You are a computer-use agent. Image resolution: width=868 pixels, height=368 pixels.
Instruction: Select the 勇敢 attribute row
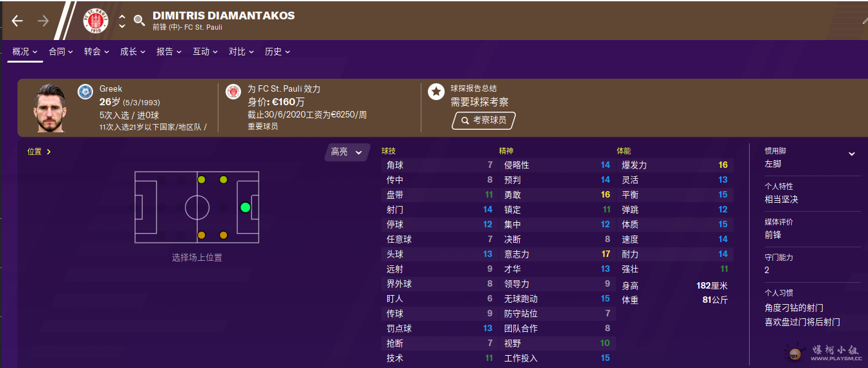pos(557,195)
